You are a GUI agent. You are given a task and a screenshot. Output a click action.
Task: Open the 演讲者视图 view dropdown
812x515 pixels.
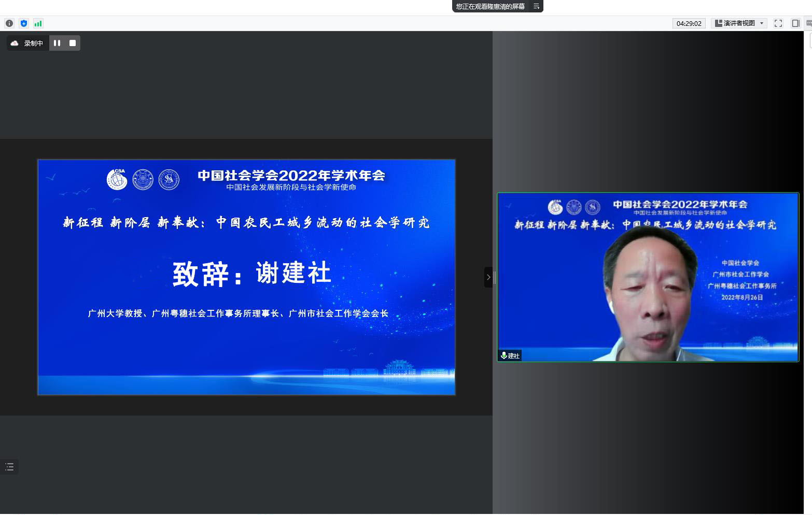tap(739, 23)
